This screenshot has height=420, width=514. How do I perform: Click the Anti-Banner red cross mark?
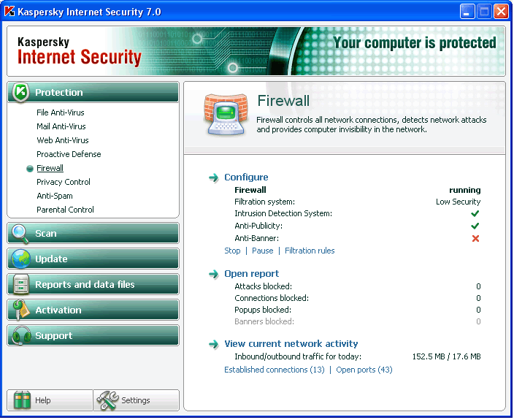475,239
